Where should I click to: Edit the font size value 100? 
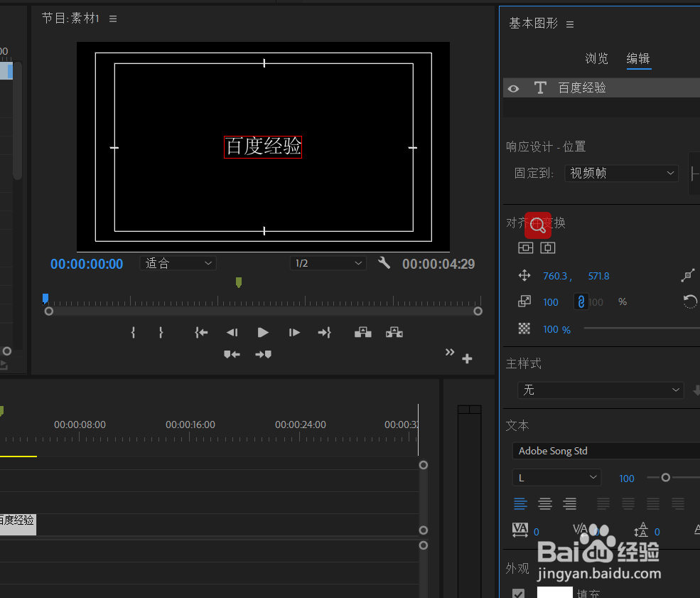tap(626, 479)
